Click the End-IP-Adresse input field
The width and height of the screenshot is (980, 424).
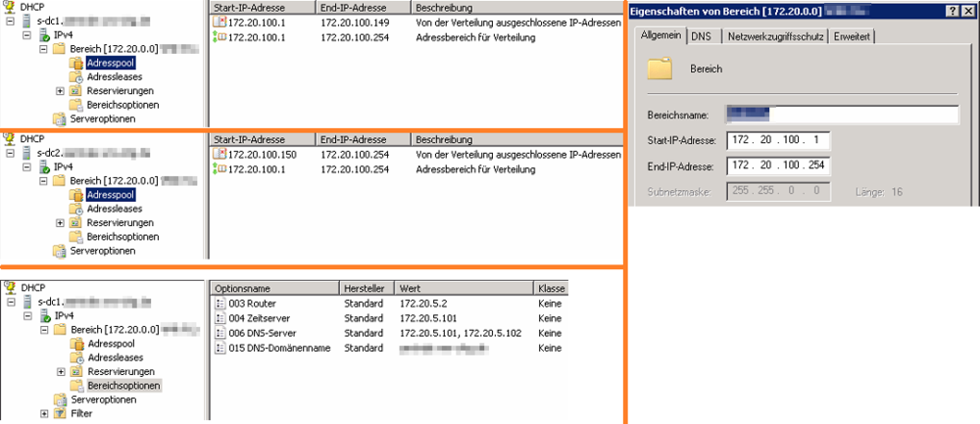click(778, 165)
